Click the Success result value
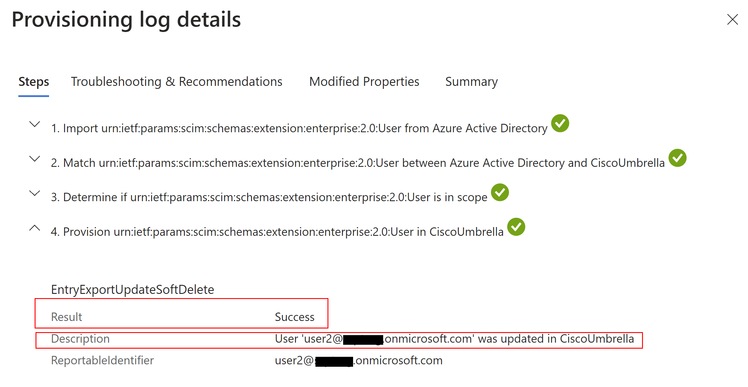The height and width of the screenshot is (387, 748). point(294,317)
